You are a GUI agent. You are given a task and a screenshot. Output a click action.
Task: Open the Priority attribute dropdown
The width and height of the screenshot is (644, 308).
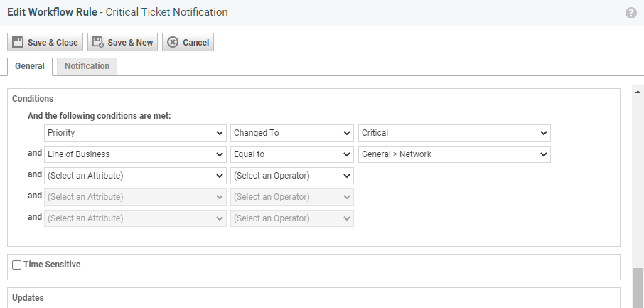(x=135, y=133)
